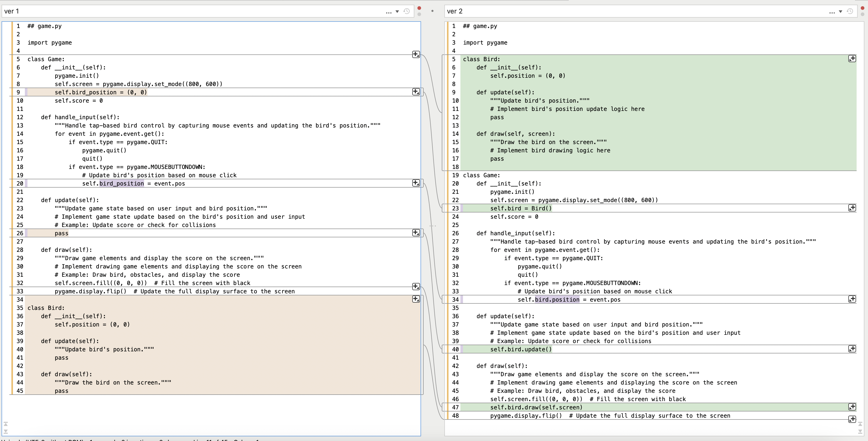Click the plus icon below ver 2 line 48
Image resolution: width=868 pixels, height=441 pixels.
[852, 419]
